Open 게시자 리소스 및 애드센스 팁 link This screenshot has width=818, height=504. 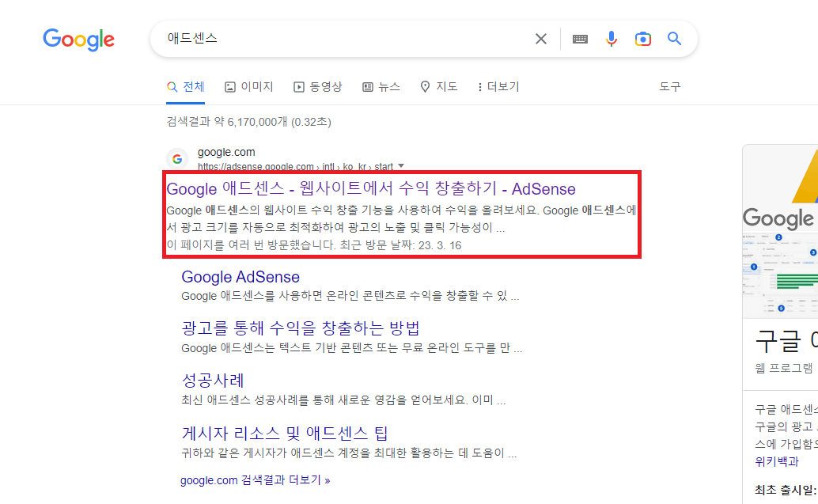285,433
